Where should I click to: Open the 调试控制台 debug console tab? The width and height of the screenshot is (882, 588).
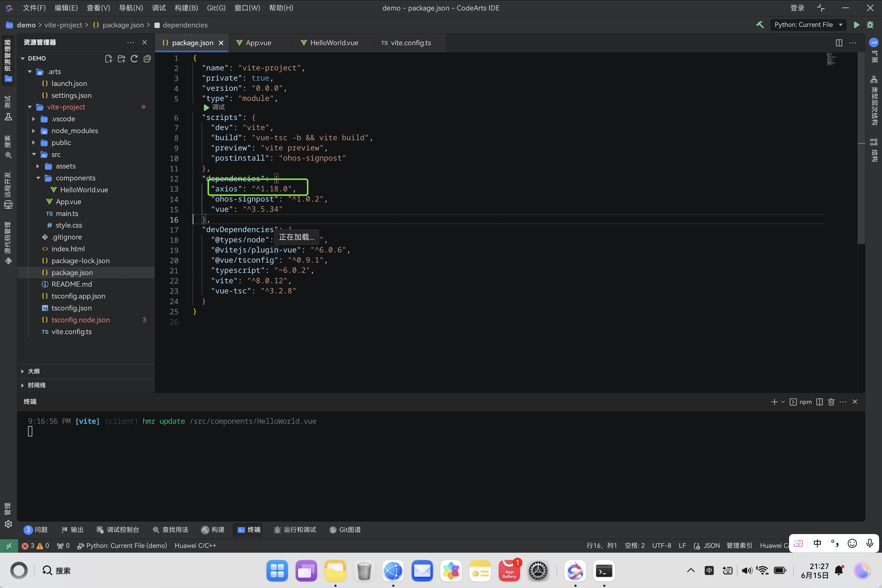pyautogui.click(x=118, y=530)
